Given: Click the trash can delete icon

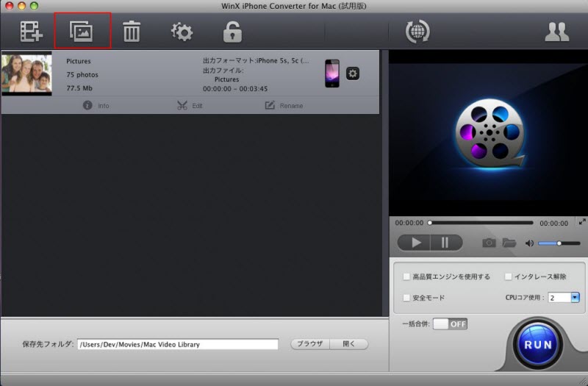Looking at the screenshot, I should [x=132, y=32].
